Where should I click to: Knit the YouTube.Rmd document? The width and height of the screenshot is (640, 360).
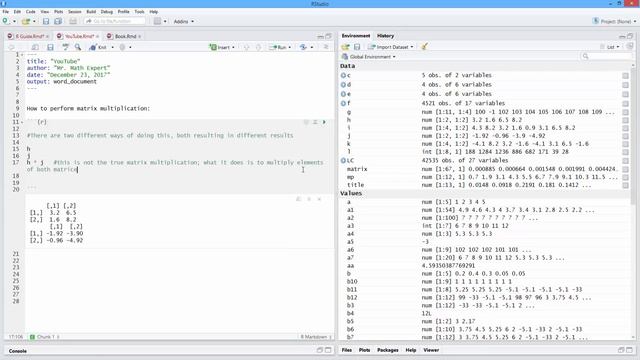click(x=98, y=47)
